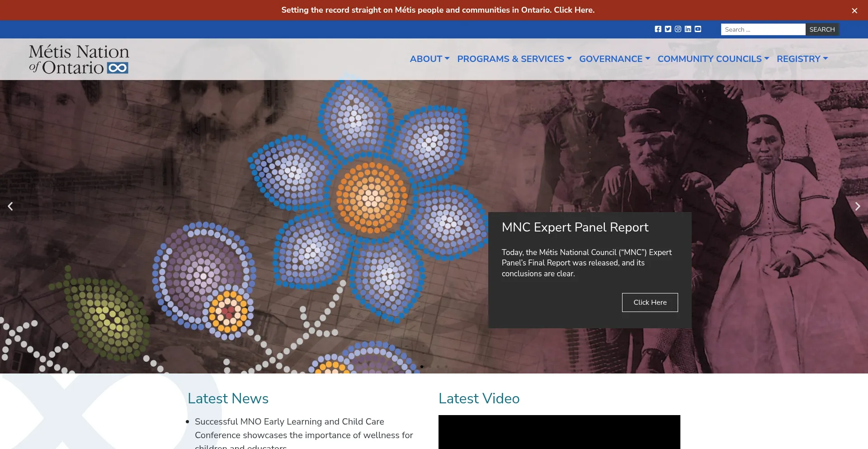Advance to the next carousel slide
Viewport: 868px width, 449px height.
pos(857,206)
